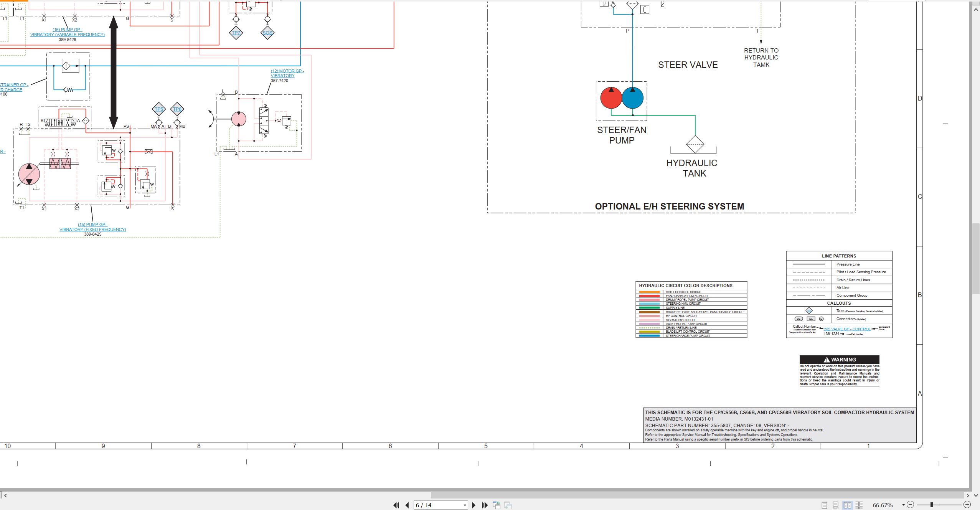Select single page view mode
The image size is (980, 510).
(x=824, y=505)
